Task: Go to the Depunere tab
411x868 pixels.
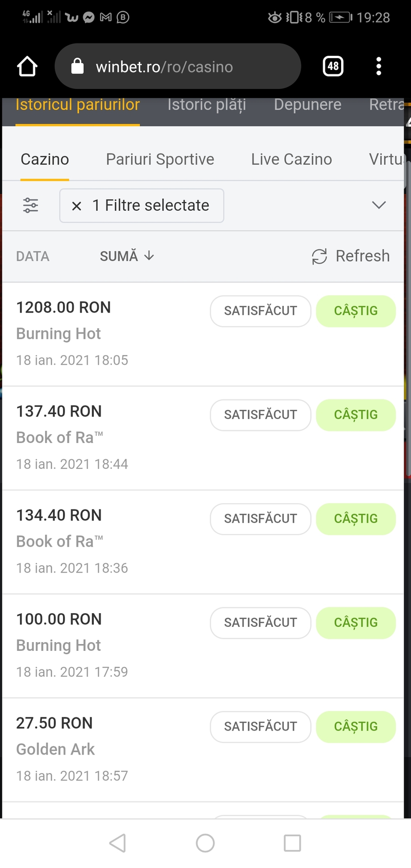Action: (x=307, y=105)
